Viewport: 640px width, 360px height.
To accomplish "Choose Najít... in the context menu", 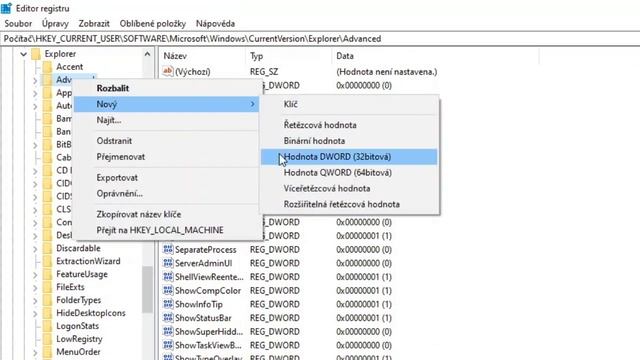I will [167, 120].
